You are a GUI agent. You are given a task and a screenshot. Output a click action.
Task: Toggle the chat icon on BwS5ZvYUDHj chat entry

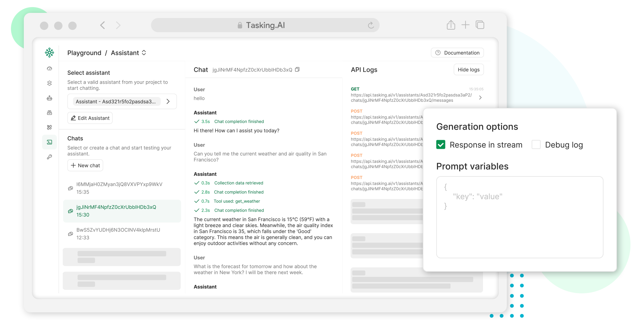(x=70, y=234)
